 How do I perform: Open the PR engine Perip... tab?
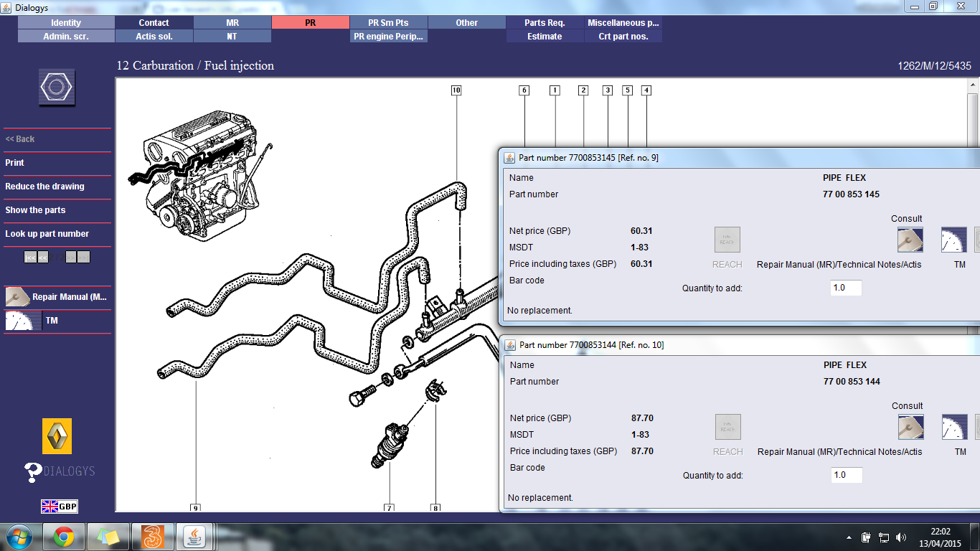(x=388, y=36)
